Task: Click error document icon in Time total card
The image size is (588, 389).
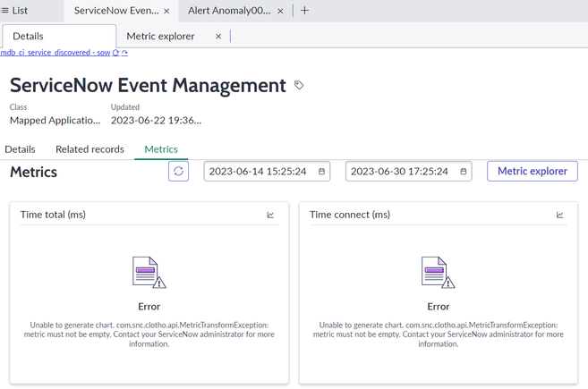Action: (149, 273)
